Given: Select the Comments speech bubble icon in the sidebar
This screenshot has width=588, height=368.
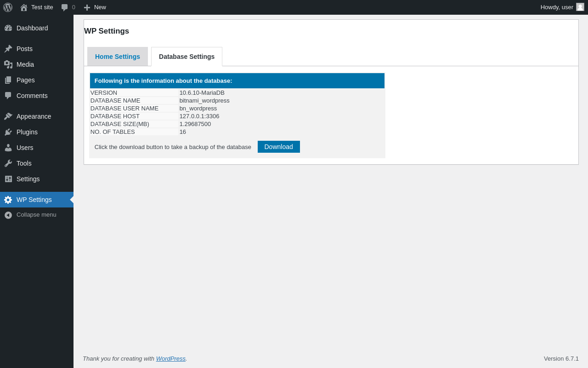Looking at the screenshot, I should click(8, 96).
